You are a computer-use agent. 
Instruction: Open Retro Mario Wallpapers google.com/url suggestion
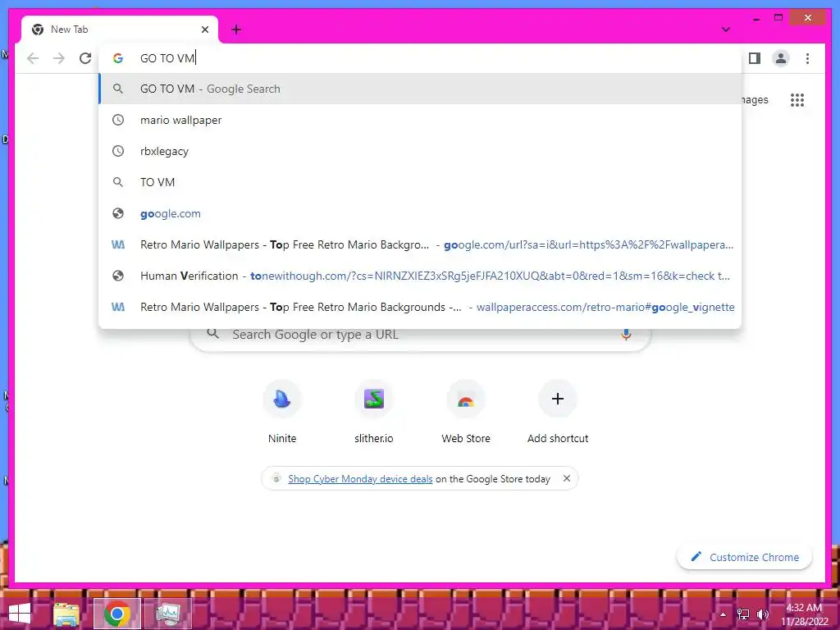pos(420,244)
